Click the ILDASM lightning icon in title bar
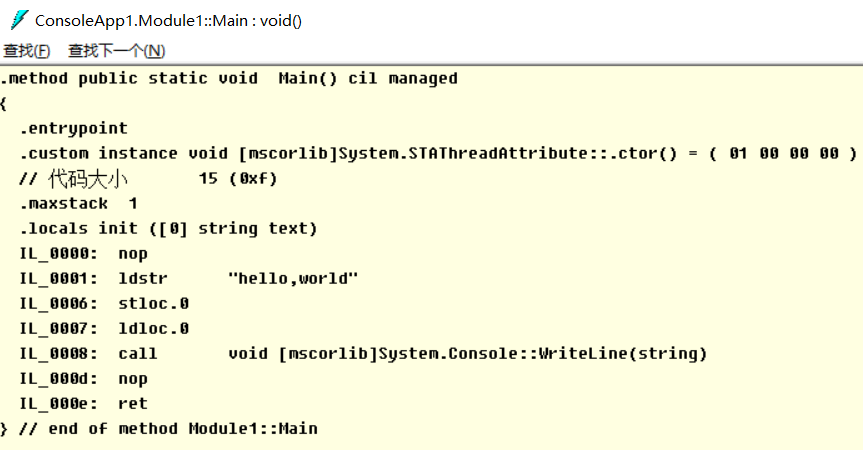Screen dimensions: 863x450 click(17, 19)
